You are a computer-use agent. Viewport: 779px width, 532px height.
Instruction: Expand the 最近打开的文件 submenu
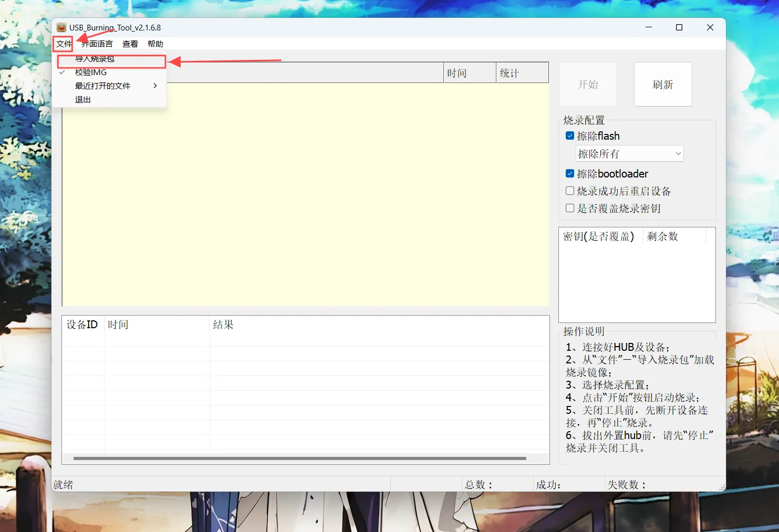point(103,86)
